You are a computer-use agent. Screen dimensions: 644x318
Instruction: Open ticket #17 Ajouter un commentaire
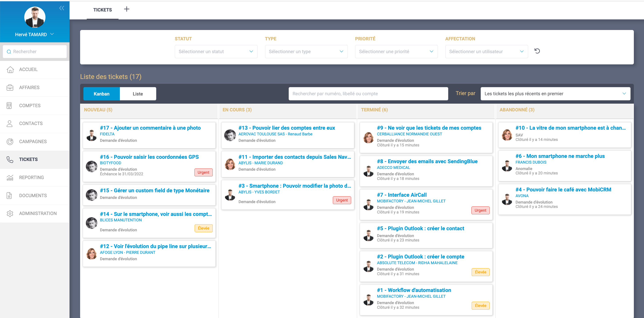pyautogui.click(x=150, y=128)
